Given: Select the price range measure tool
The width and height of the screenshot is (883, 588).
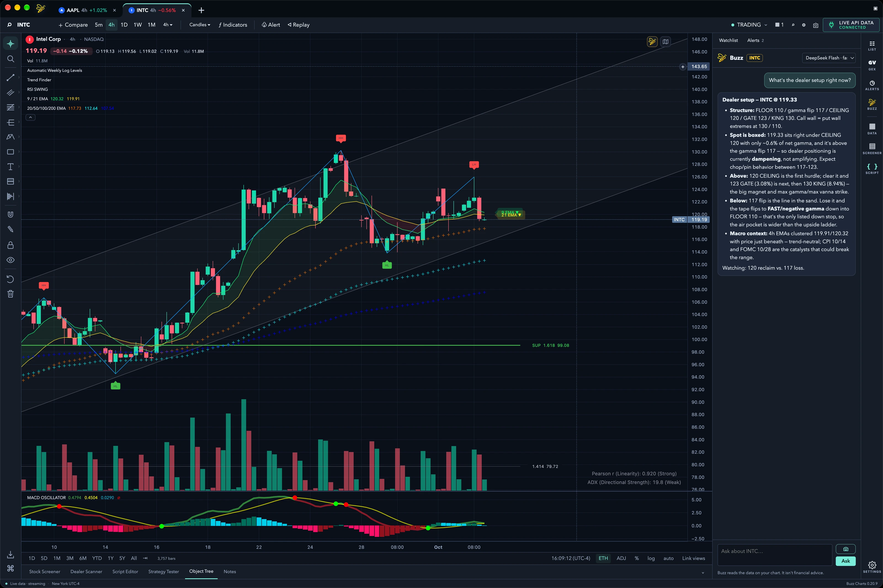Looking at the screenshot, I should click(x=10, y=182).
